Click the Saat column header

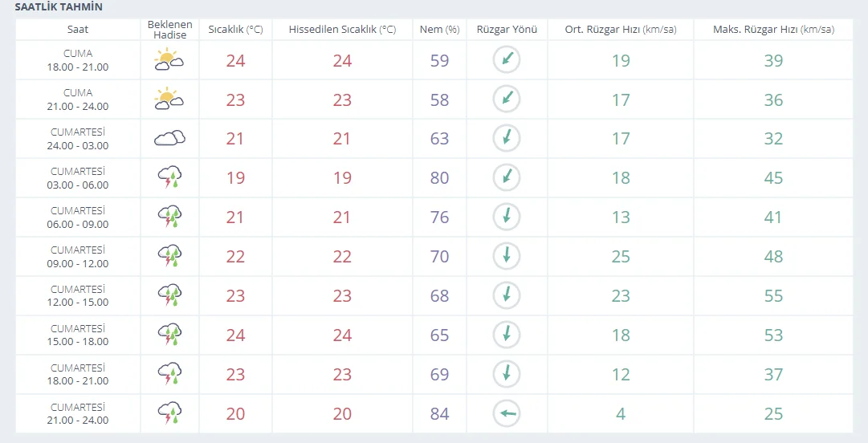click(78, 30)
